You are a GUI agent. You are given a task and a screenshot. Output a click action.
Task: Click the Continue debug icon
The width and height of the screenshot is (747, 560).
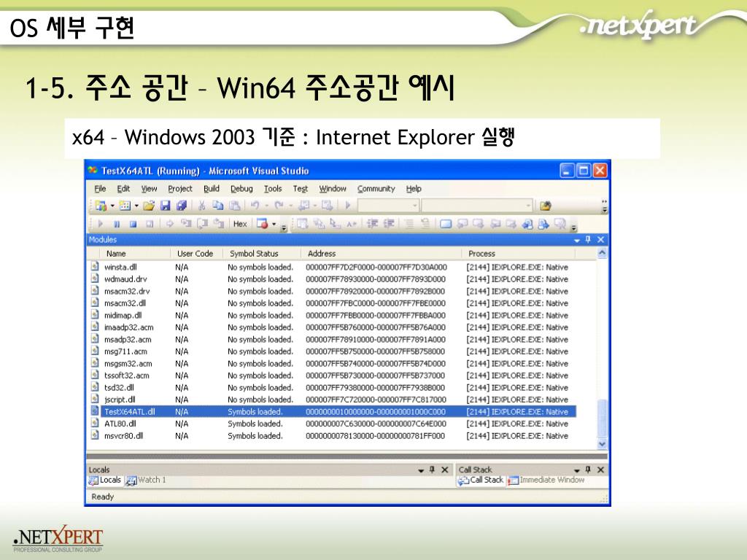coord(101,224)
